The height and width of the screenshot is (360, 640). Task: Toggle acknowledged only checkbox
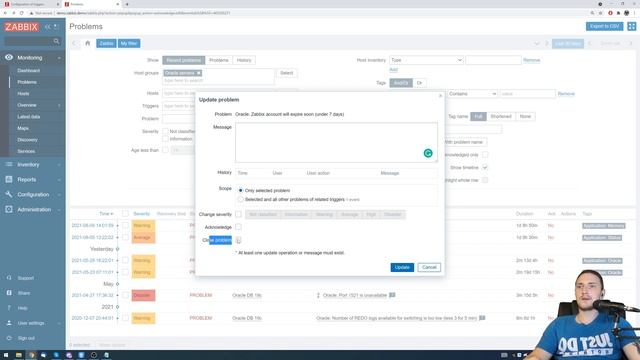485,155
